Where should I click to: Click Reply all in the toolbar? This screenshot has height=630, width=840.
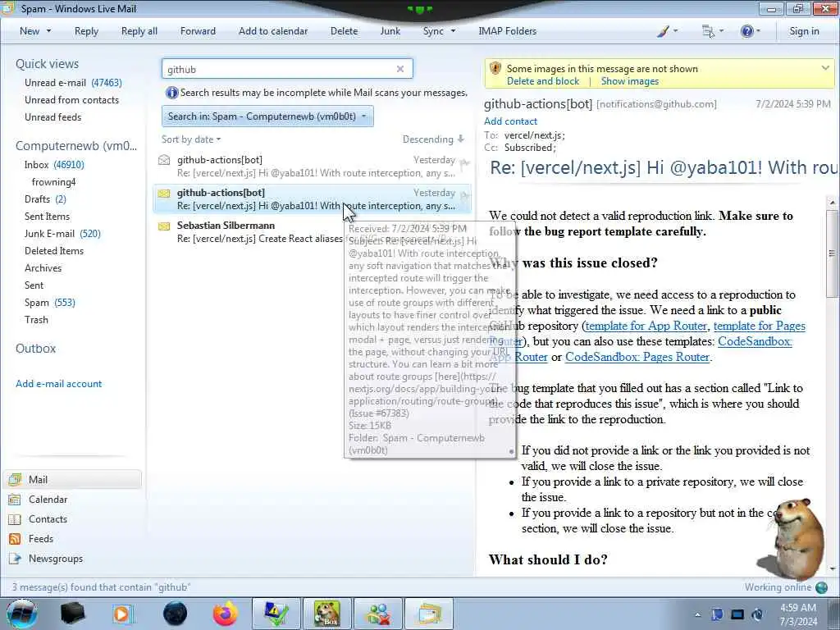139,31
